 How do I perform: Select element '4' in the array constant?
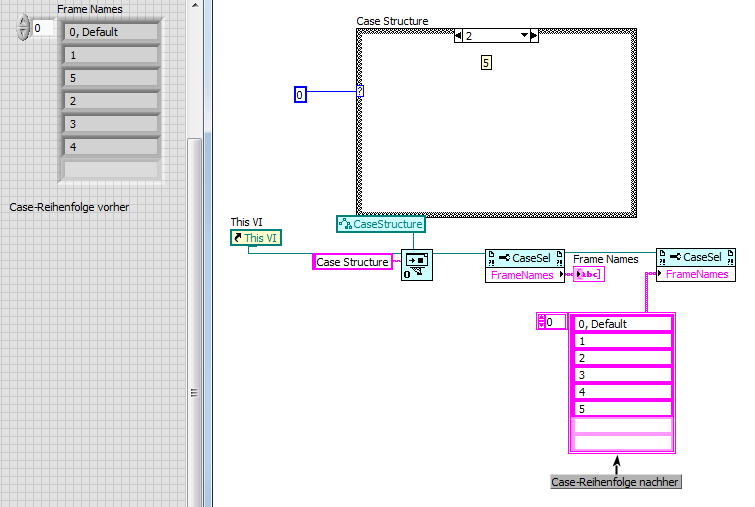pyautogui.click(x=623, y=392)
